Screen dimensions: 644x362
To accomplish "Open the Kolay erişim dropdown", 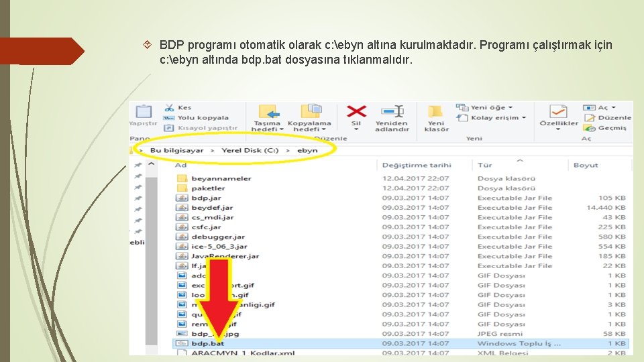I will [524, 118].
